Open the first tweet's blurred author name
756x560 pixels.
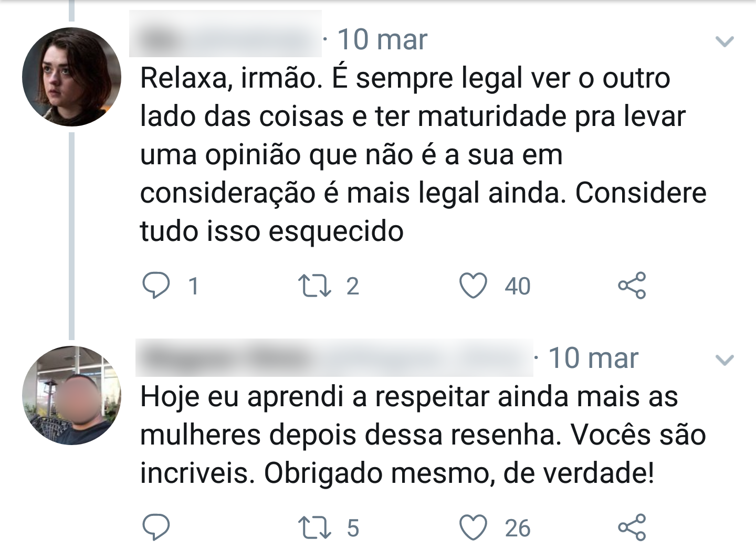[225, 34]
